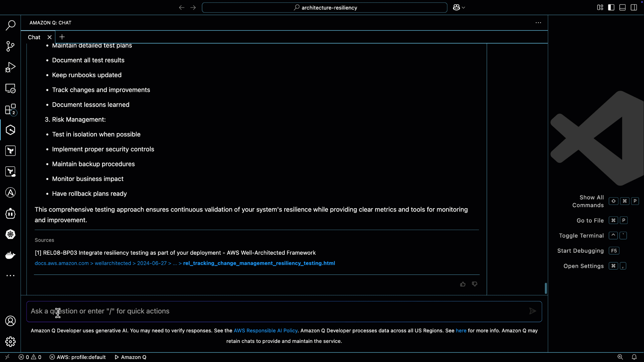Click the Copilot icon in the title bar
The height and width of the screenshot is (362, 644).
click(457, 7)
